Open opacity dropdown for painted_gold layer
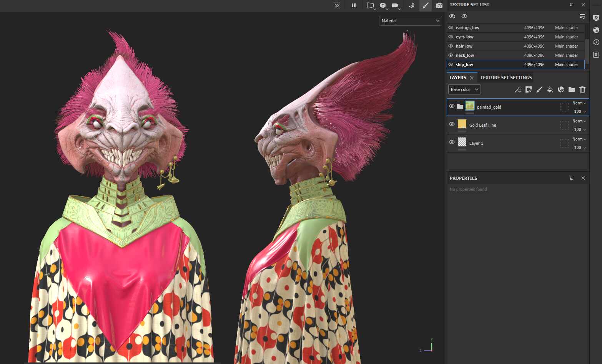 (x=580, y=111)
